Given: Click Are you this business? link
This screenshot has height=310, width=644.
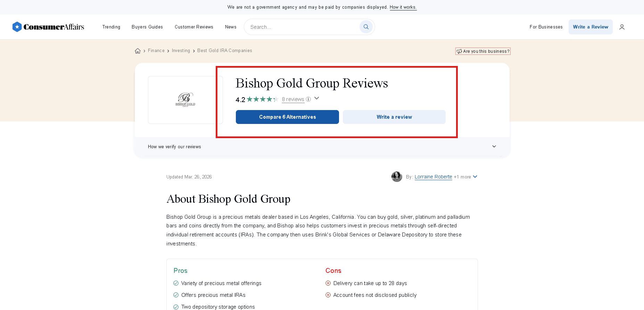Looking at the screenshot, I should pyautogui.click(x=483, y=51).
